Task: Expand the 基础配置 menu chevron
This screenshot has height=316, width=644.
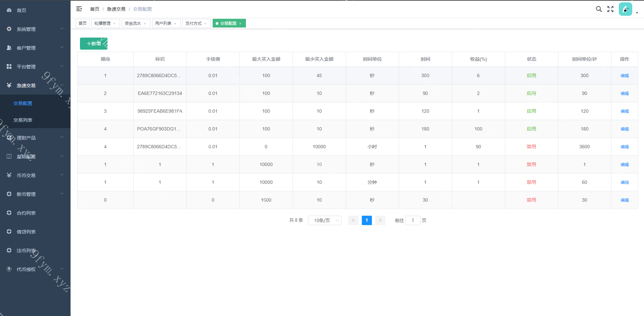Action: click(62, 156)
